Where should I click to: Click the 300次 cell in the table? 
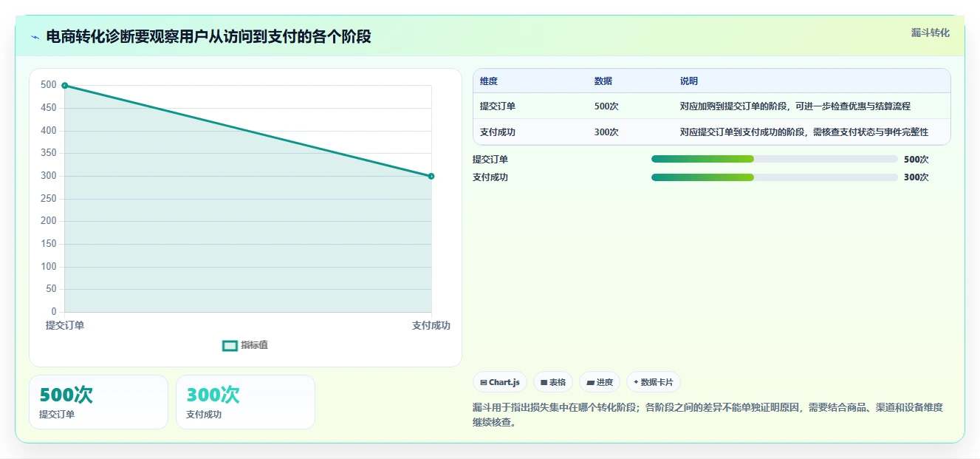click(x=606, y=132)
